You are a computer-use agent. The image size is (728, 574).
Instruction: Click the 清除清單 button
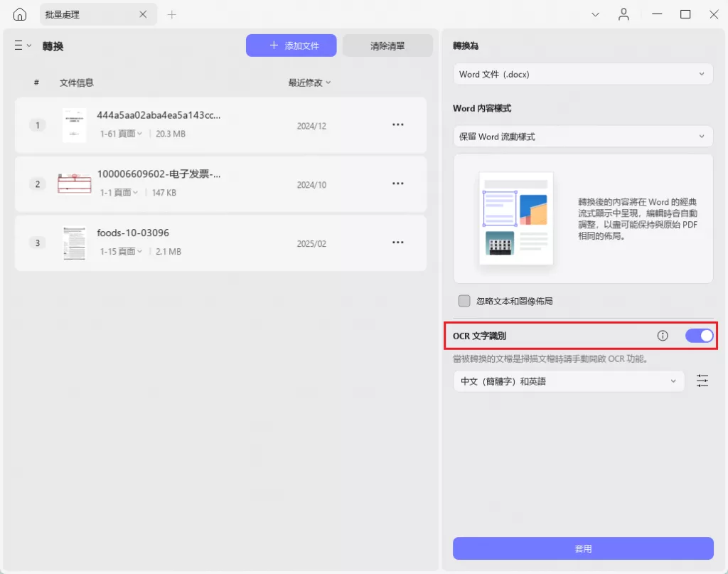coord(387,46)
